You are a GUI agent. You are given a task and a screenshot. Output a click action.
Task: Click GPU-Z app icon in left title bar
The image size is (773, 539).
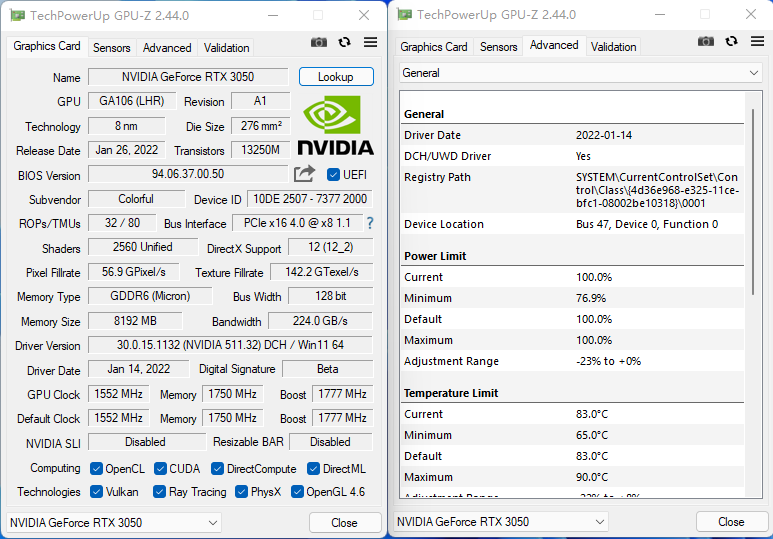(x=17, y=15)
